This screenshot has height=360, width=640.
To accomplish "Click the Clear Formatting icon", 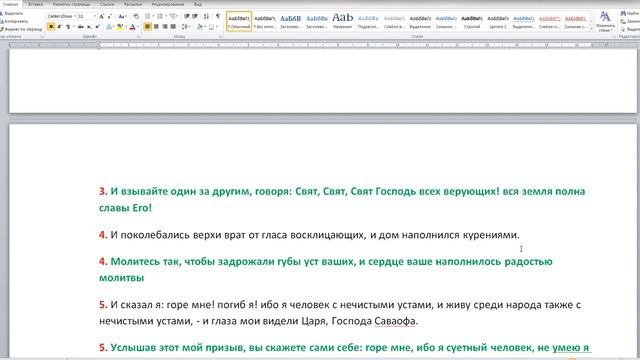I will coord(136,16).
